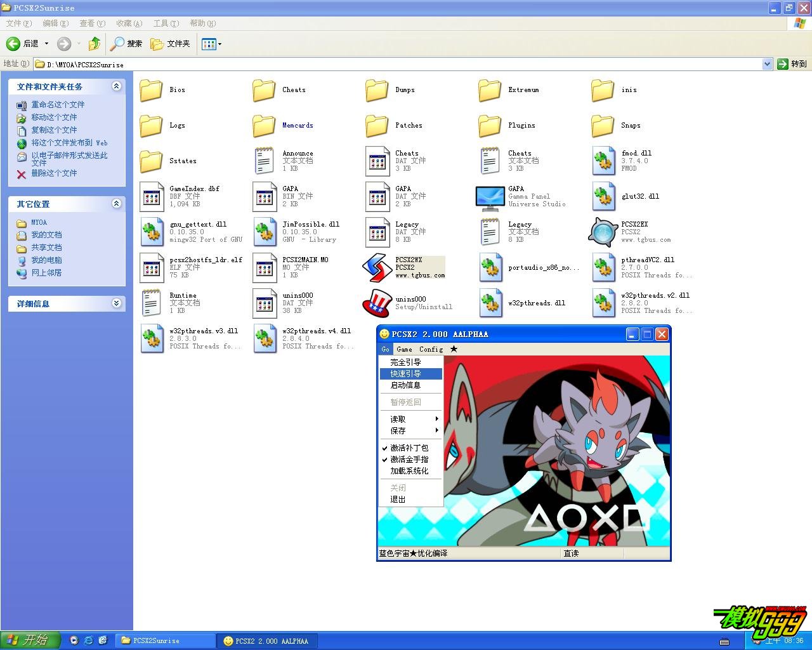Open 我的电脑 from other places

click(x=46, y=260)
